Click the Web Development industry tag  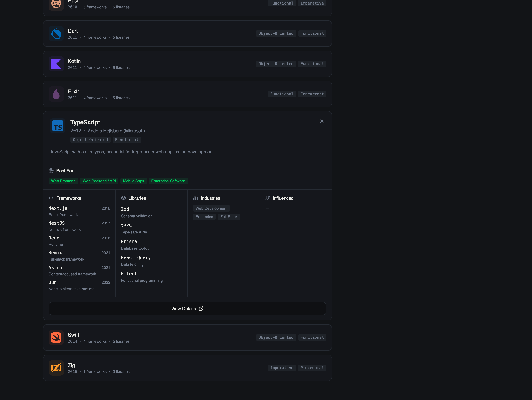(211, 209)
